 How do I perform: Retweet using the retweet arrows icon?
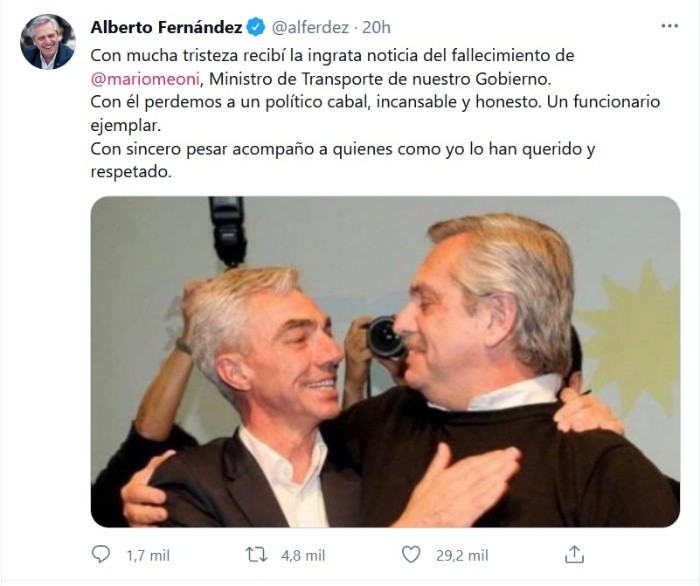pyautogui.click(x=257, y=555)
